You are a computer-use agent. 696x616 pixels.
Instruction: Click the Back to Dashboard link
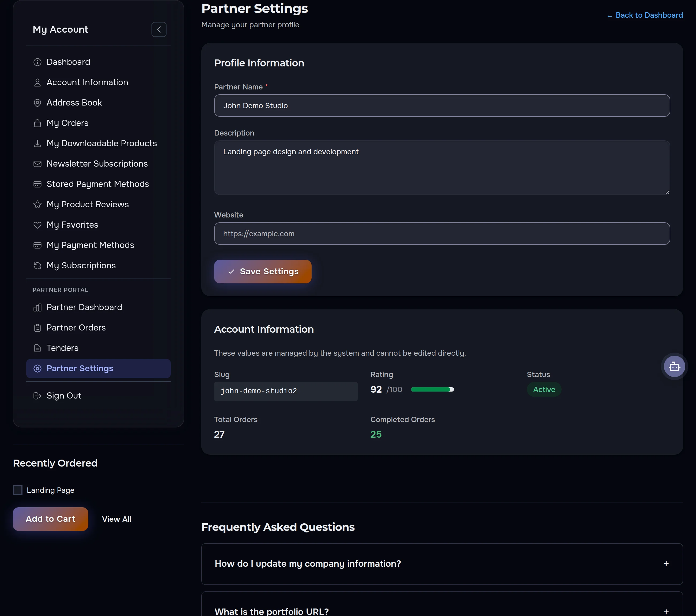point(645,15)
